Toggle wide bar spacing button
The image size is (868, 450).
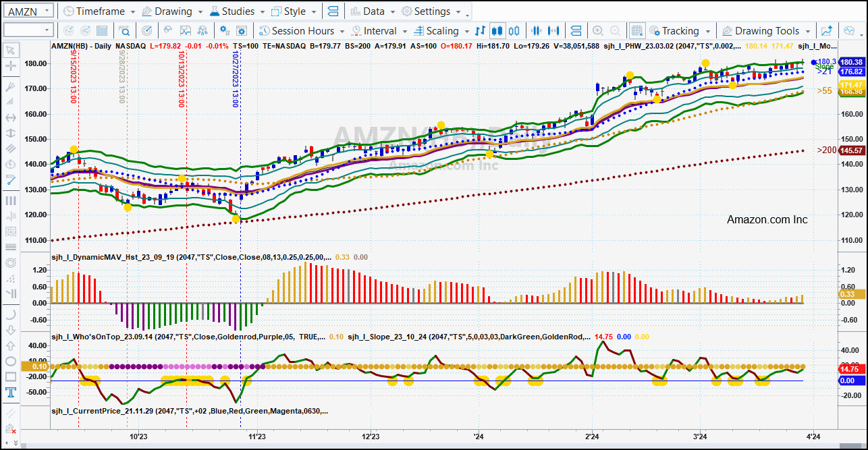[554, 30]
